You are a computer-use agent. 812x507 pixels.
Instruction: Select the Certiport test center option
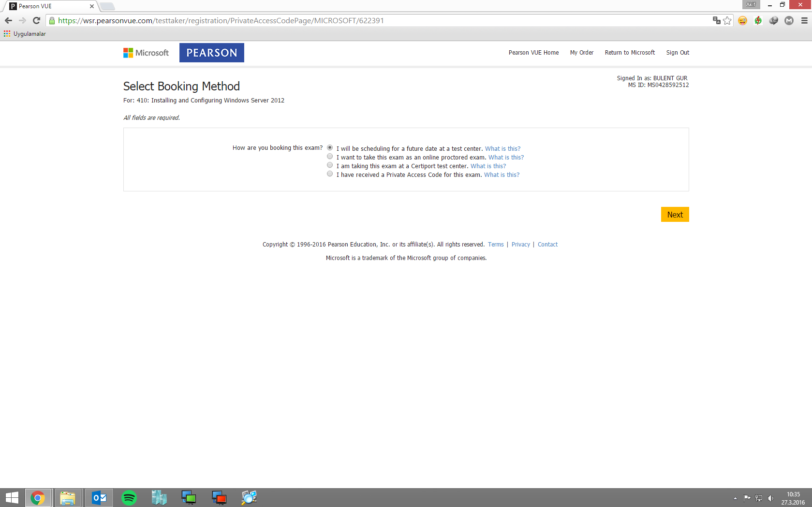(330, 165)
